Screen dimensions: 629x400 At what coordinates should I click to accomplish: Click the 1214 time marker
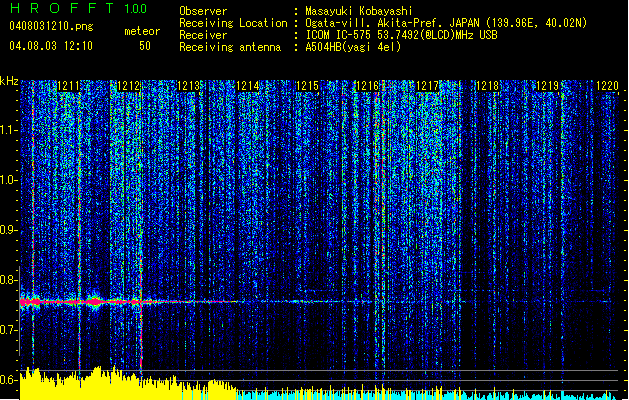tap(248, 86)
